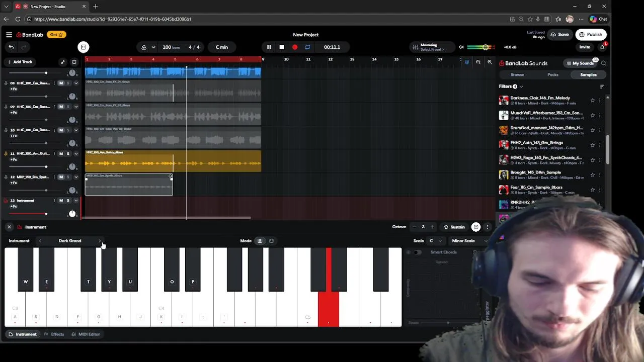Mute track 12 MKP_140_Bm_Synt
The width and height of the screenshot is (644, 362).
pos(61,177)
